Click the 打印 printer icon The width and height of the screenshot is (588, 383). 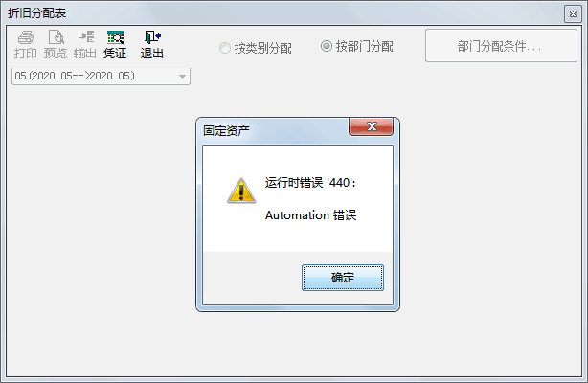click(x=26, y=37)
